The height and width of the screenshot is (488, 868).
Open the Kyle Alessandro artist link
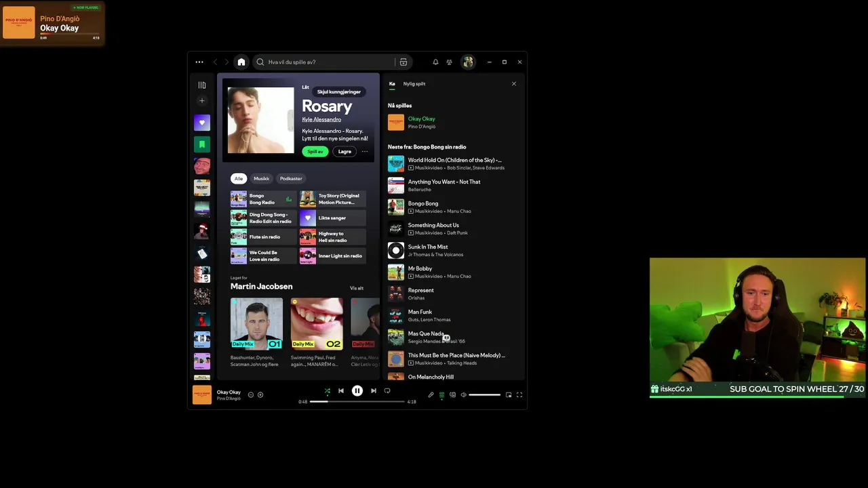pyautogui.click(x=321, y=119)
